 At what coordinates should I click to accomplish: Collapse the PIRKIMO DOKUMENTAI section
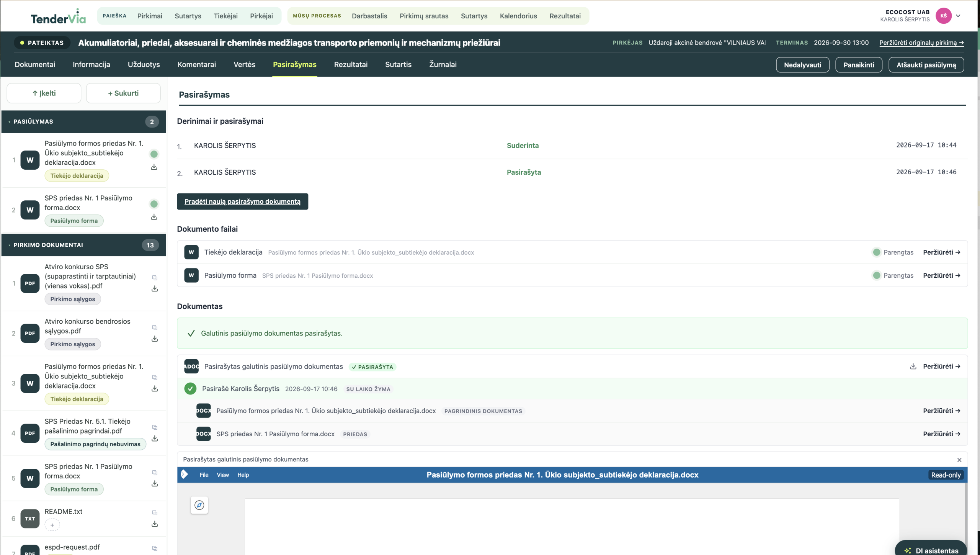(83, 245)
